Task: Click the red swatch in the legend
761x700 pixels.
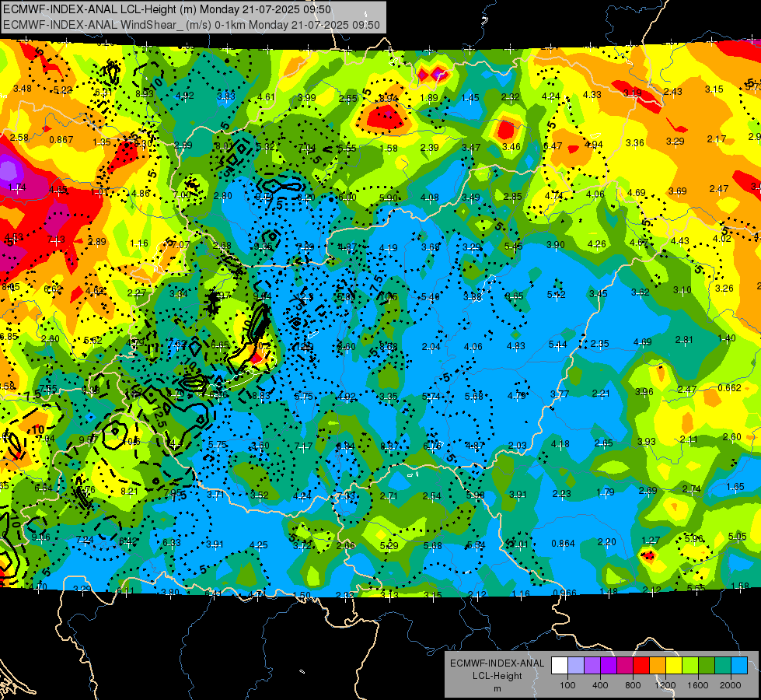Action: (x=641, y=666)
